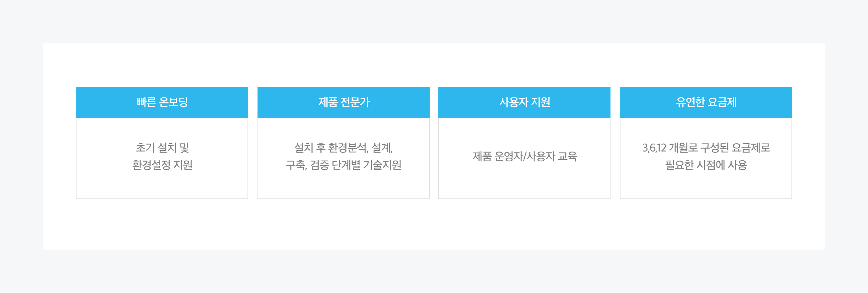The image size is (868, 293).
Task: Click the word 시점에 in fourth card
Action: [x=711, y=165]
